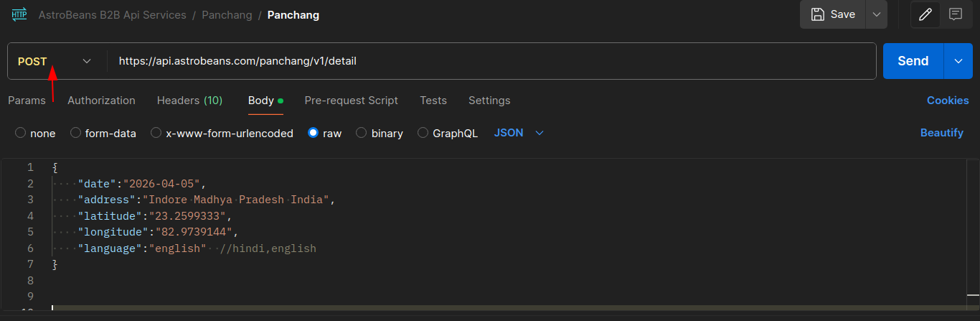Click into the request URL field
The width and height of the screenshot is (980, 321).
pyautogui.click(x=488, y=62)
